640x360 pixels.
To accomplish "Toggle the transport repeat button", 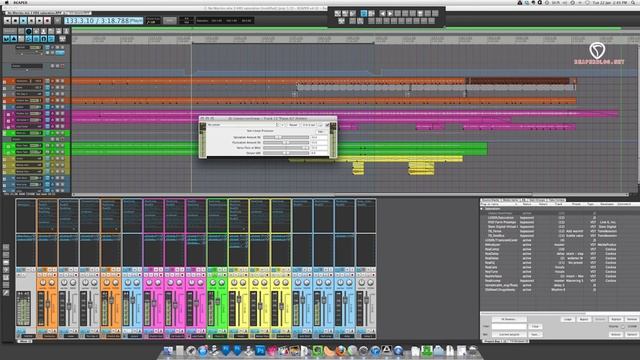I will [58, 20].
